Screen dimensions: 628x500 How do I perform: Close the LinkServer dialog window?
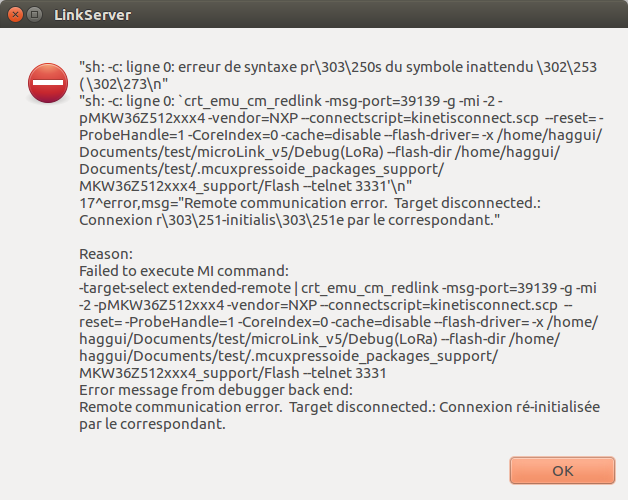pos(15,15)
